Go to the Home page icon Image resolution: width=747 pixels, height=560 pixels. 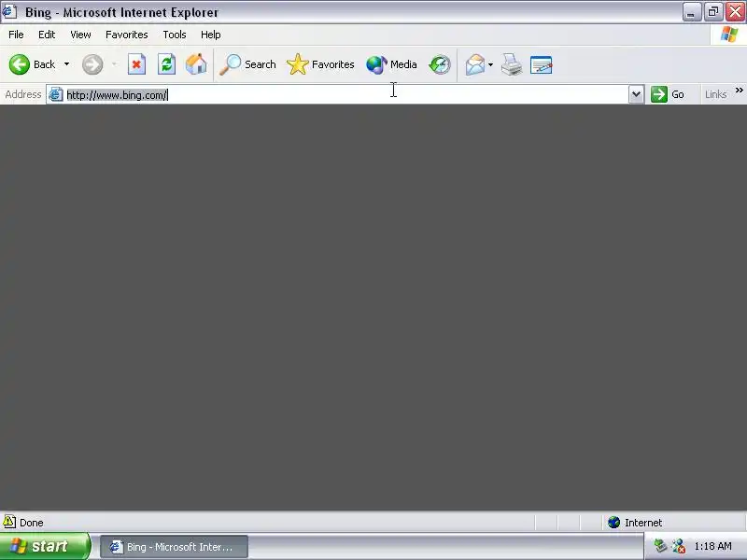click(x=196, y=64)
